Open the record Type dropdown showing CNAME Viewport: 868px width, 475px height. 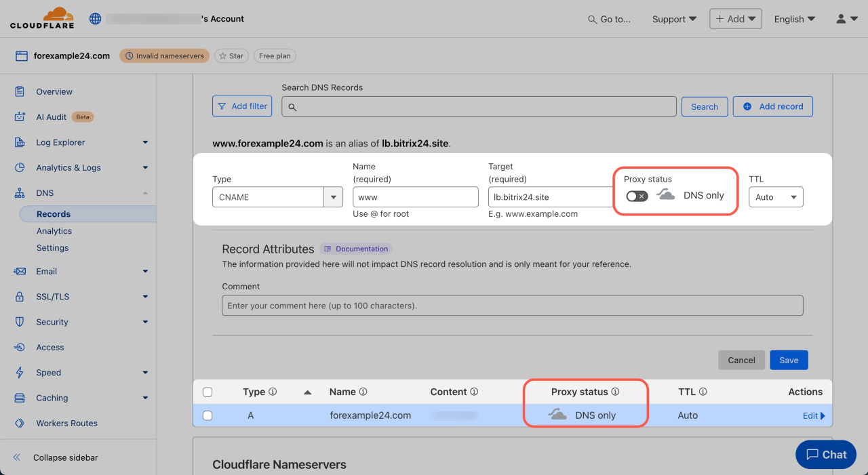tap(277, 197)
